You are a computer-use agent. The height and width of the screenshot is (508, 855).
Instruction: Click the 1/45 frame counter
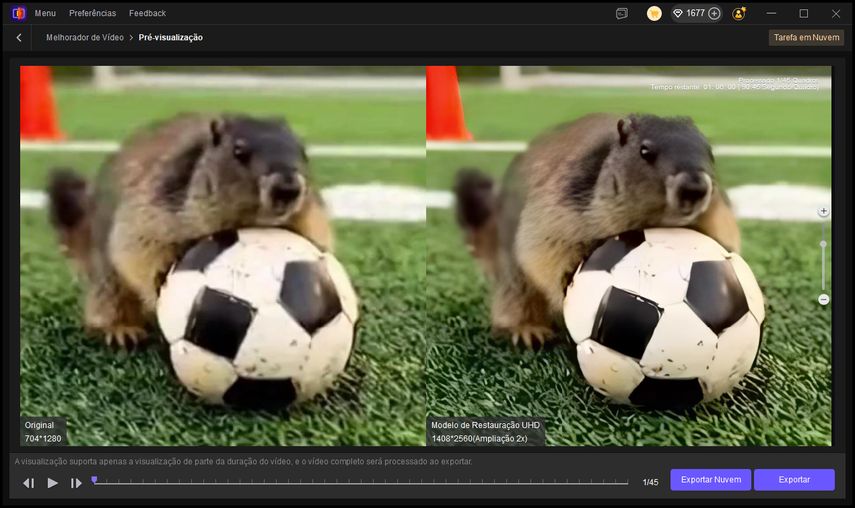650,482
